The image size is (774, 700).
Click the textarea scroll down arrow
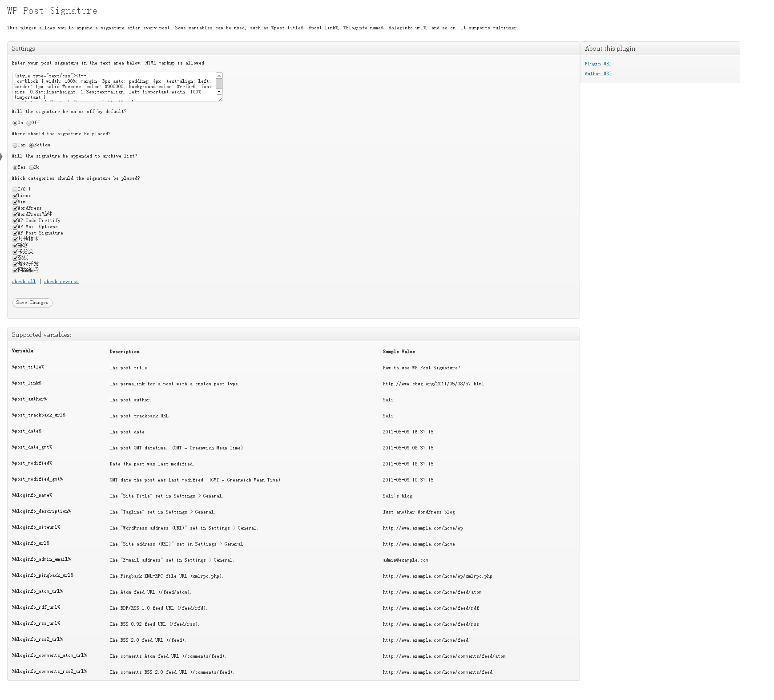219,92
